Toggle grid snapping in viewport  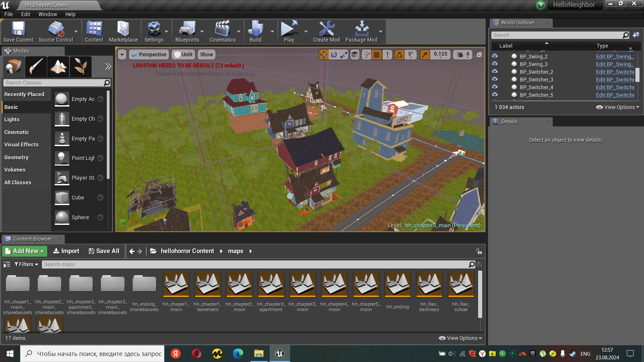377,55
